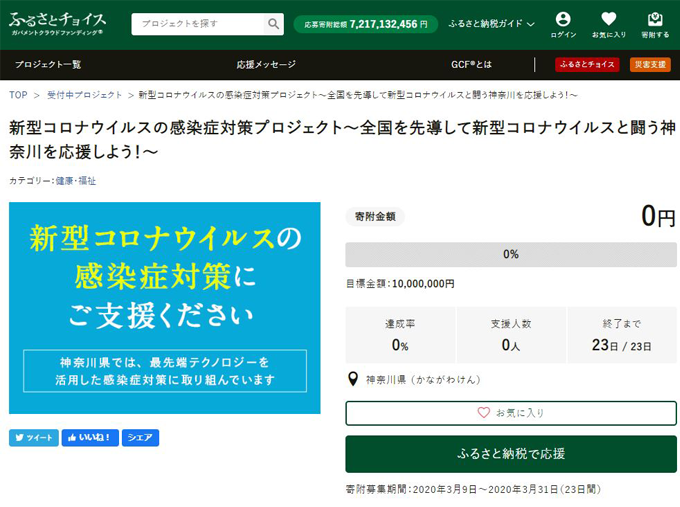Screen dimensions: 680x507
Task: Click the 0% donation progress bar
Action: [x=510, y=254]
